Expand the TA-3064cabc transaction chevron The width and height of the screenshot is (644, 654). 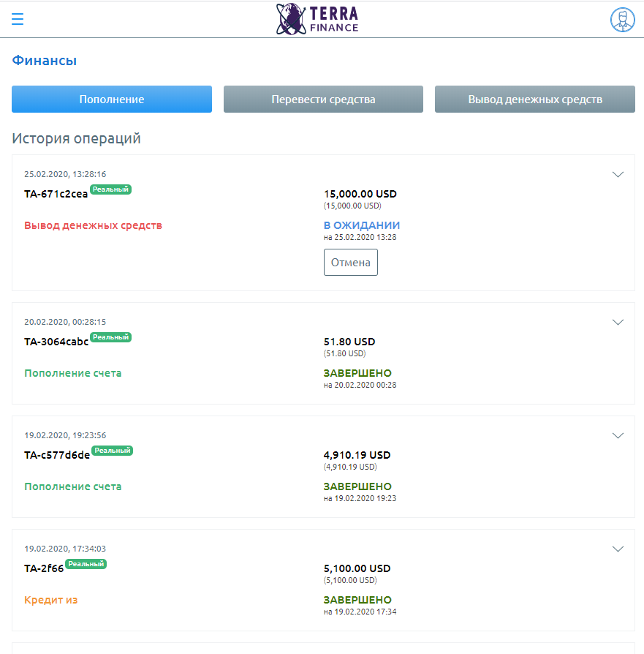coord(618,322)
